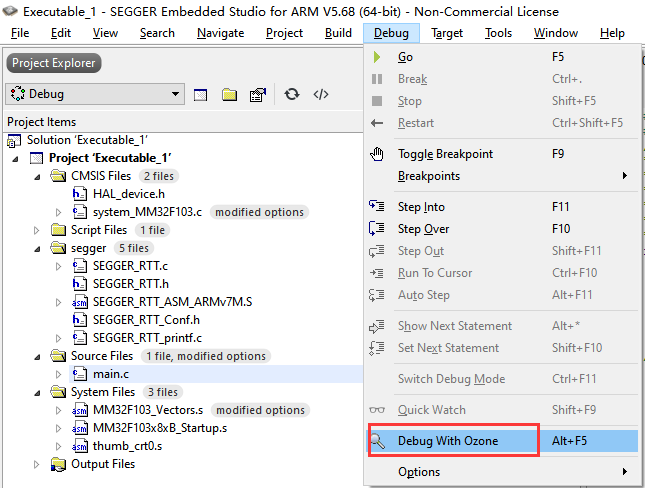Open the Project menu

click(284, 33)
